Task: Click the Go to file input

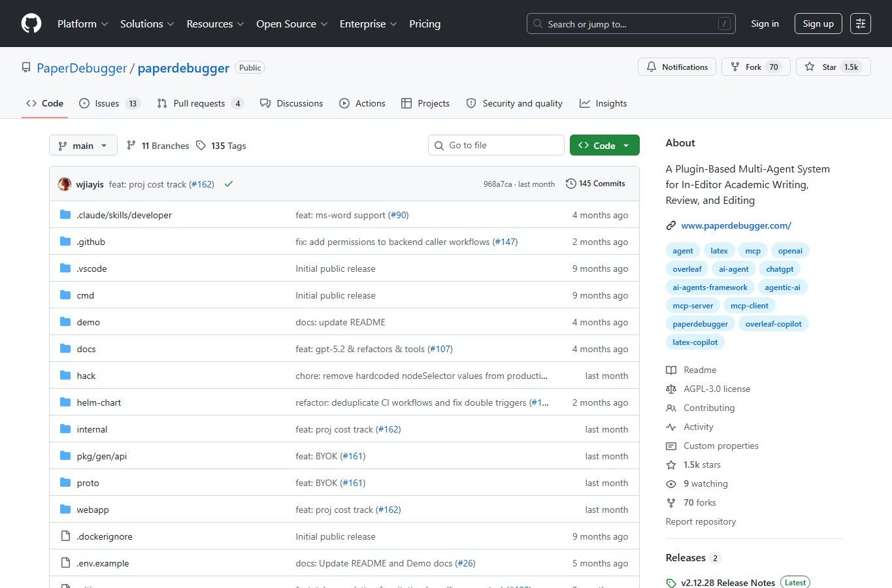Action: pyautogui.click(x=496, y=145)
